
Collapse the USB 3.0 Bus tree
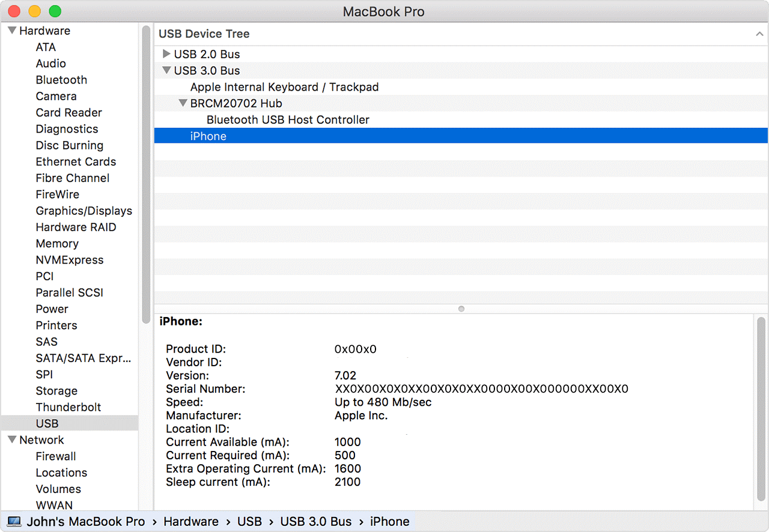(166, 70)
